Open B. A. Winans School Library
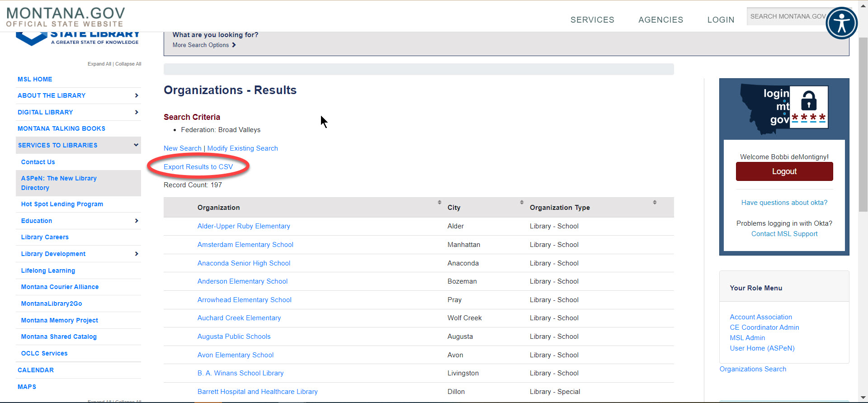The image size is (868, 403). click(x=241, y=373)
